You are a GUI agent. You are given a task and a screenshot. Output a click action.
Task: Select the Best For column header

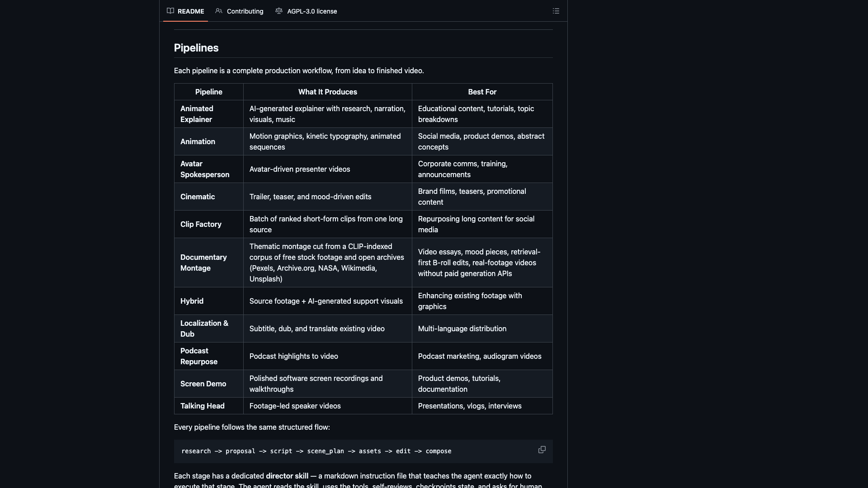click(x=482, y=92)
